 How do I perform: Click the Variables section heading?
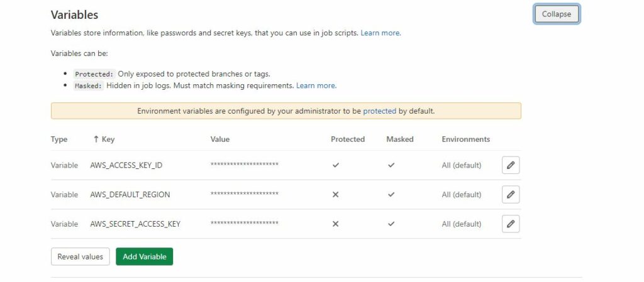(x=74, y=14)
